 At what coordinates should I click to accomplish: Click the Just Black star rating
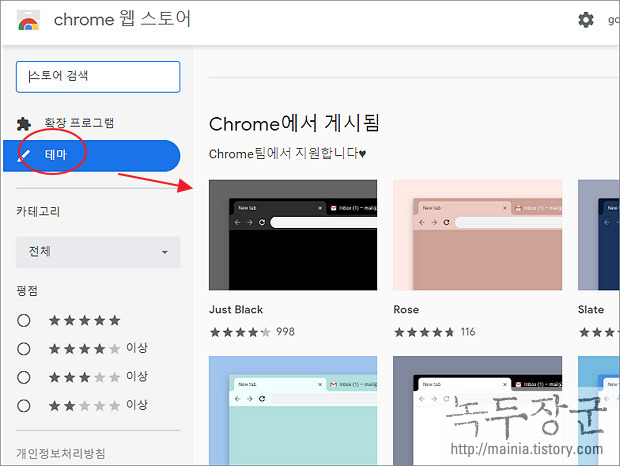click(240, 332)
